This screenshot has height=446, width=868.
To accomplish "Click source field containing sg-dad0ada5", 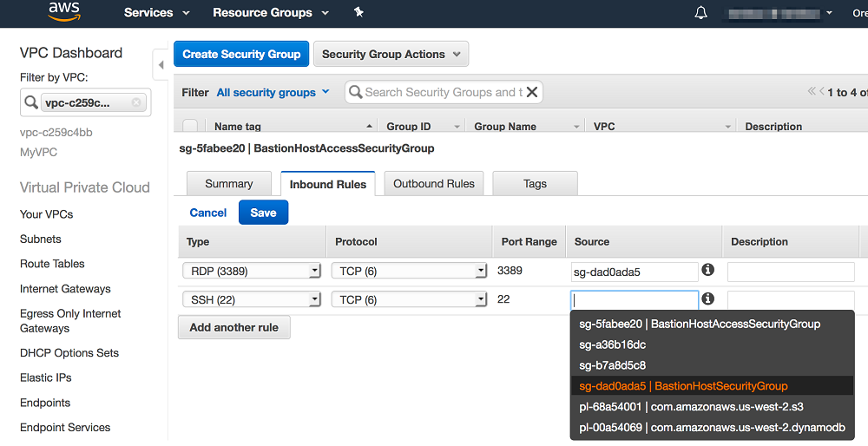I will coord(635,272).
